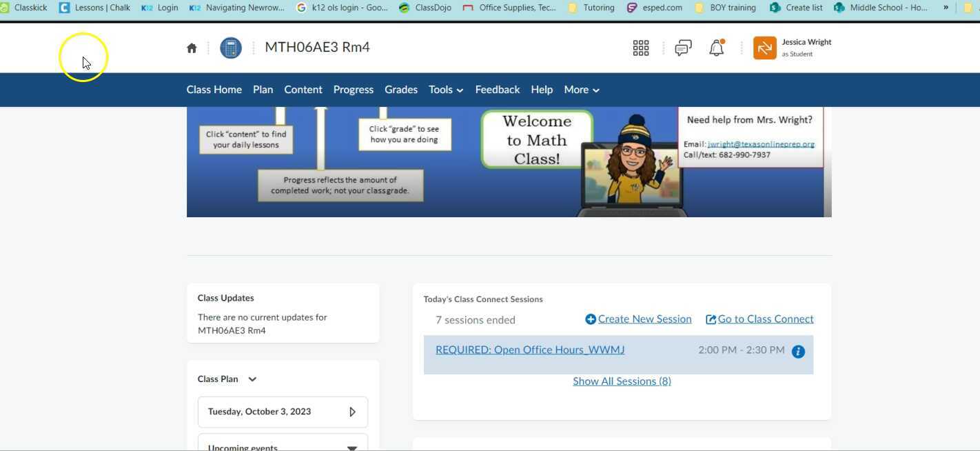Expand the More dropdown in navbar
Screen dimensions: 980x451
[x=581, y=90]
